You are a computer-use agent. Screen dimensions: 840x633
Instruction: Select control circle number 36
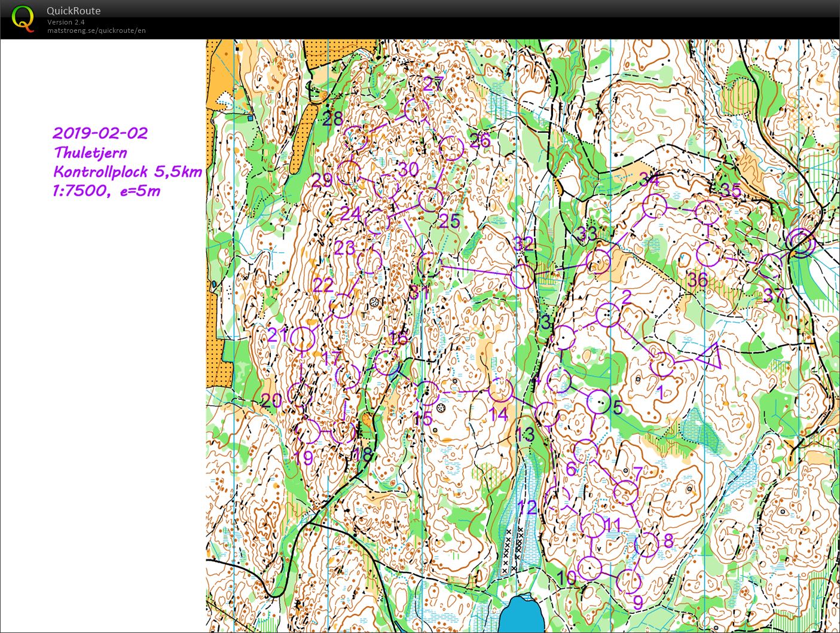[x=708, y=255]
